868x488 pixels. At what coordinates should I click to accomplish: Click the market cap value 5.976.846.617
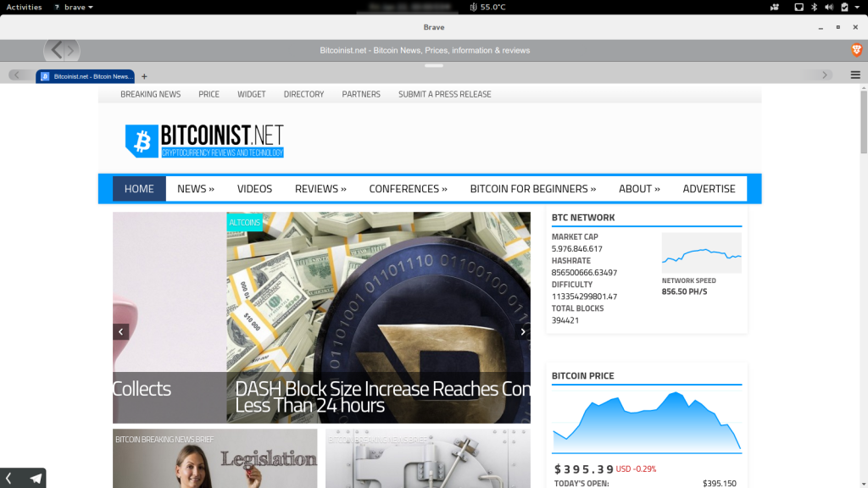click(576, 249)
